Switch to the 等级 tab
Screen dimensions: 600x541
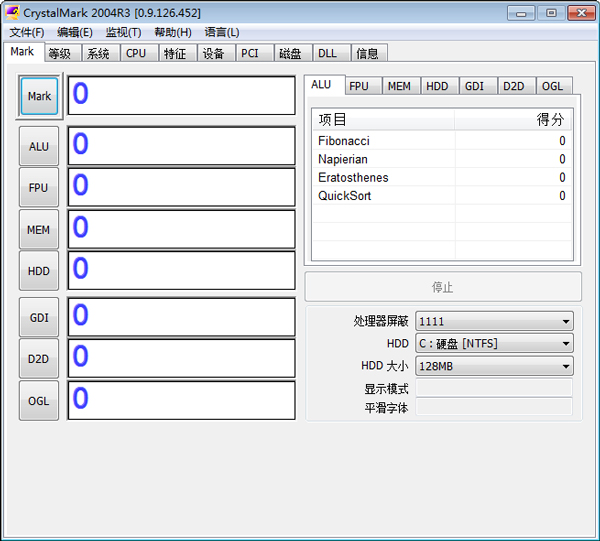click(x=63, y=53)
